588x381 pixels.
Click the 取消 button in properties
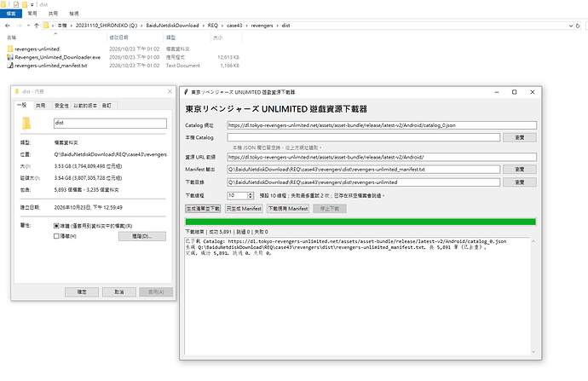(118, 292)
